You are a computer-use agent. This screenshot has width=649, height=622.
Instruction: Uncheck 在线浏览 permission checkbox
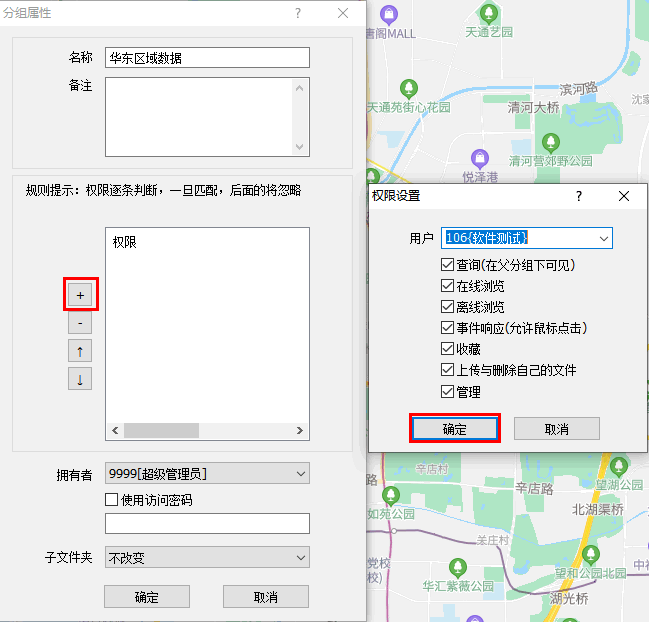447,286
